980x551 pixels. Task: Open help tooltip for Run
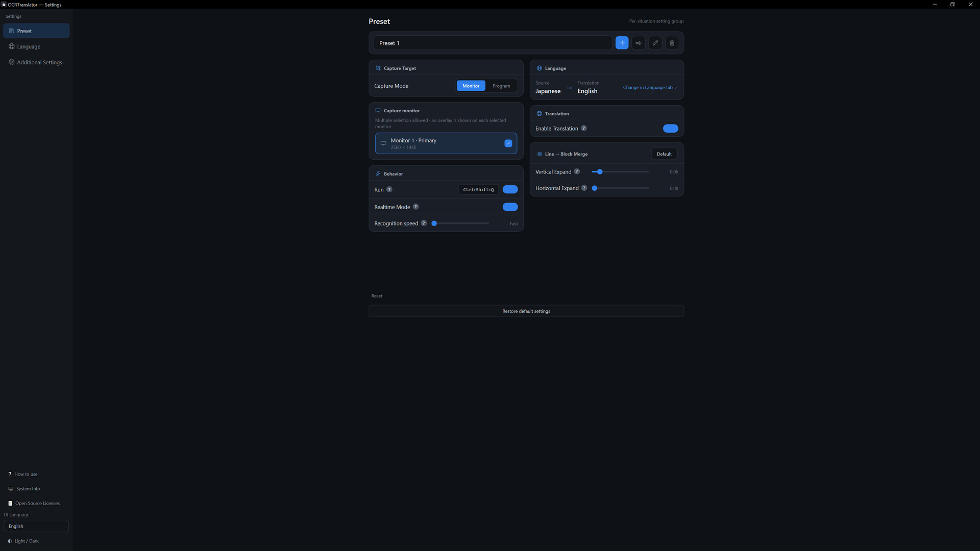(389, 189)
